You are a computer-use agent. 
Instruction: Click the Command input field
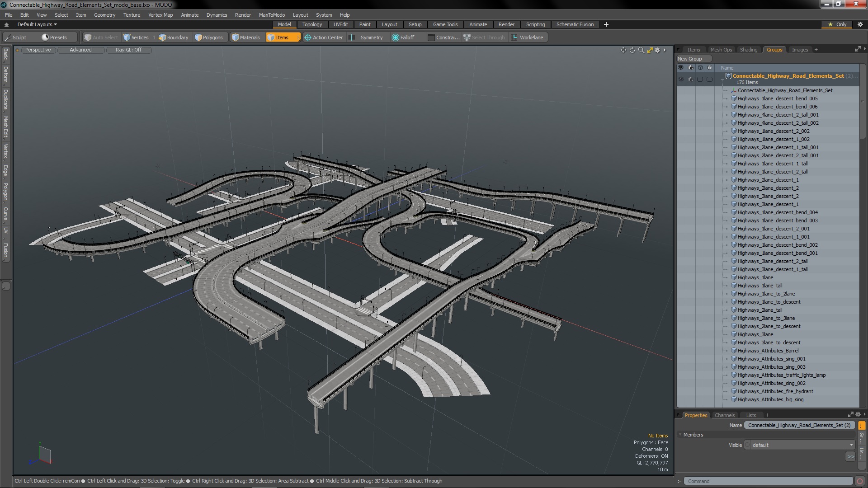point(768,481)
